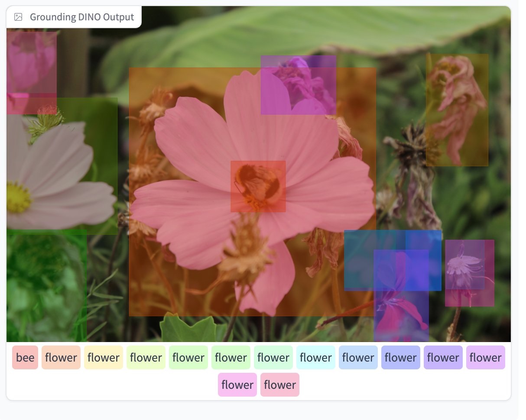Click the red bee bounding box at flower center
526x420 pixels.
tap(258, 187)
